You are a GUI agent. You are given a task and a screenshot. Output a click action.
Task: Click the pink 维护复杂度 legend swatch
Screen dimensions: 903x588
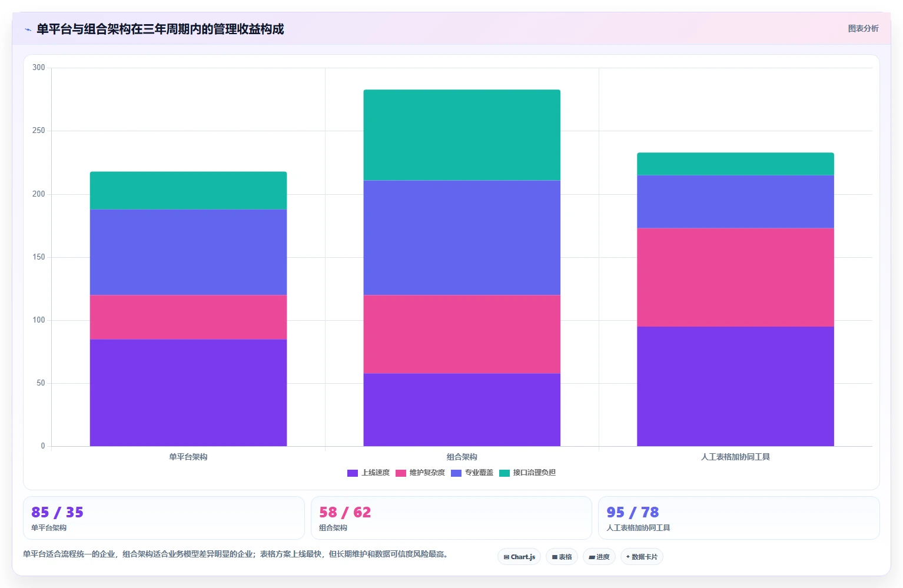pos(401,473)
